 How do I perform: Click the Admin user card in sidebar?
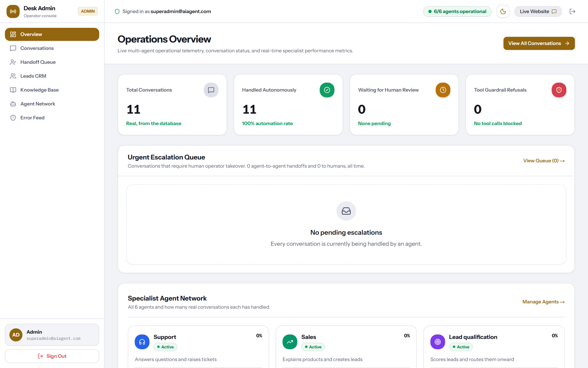[52, 335]
